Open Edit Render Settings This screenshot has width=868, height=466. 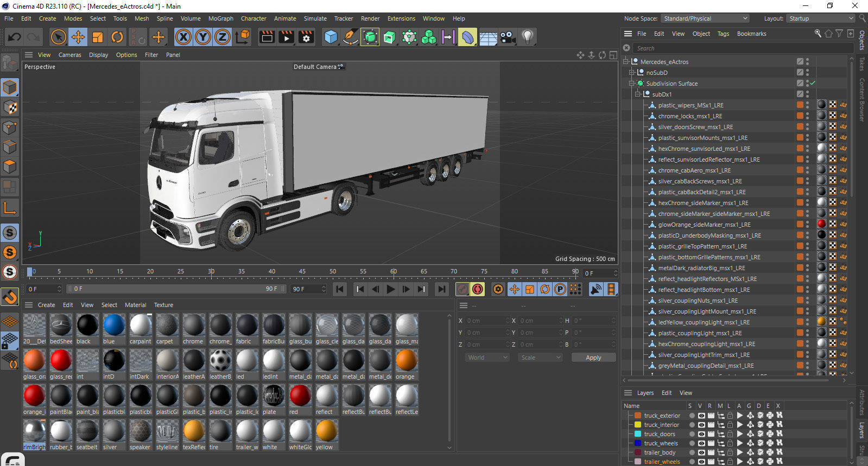coord(307,37)
